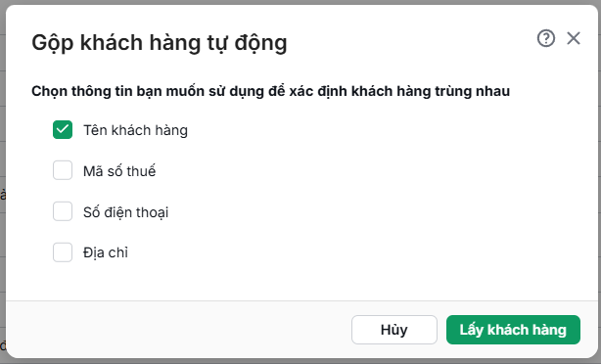Click the Mã số thuế label text
The image size is (601, 364).
(x=119, y=171)
